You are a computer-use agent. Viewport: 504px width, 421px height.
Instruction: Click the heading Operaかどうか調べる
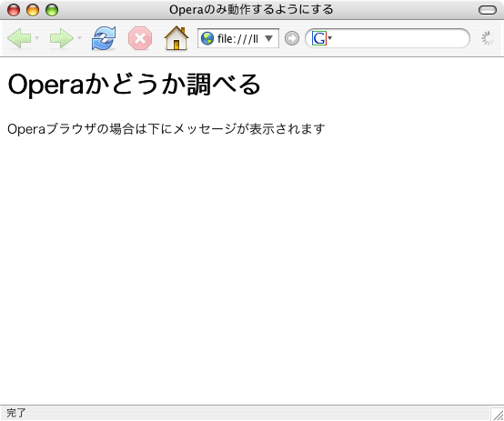[x=134, y=85]
